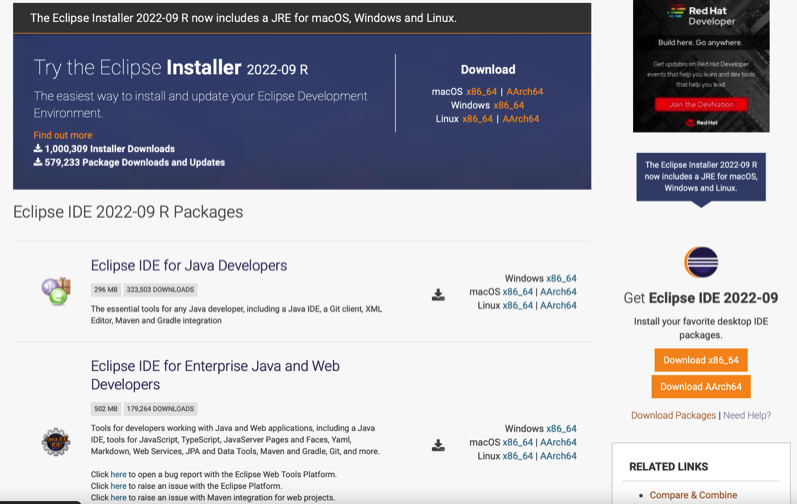Image resolution: width=797 pixels, height=504 pixels.
Task: Open the Find out more link
Action: pos(63,135)
